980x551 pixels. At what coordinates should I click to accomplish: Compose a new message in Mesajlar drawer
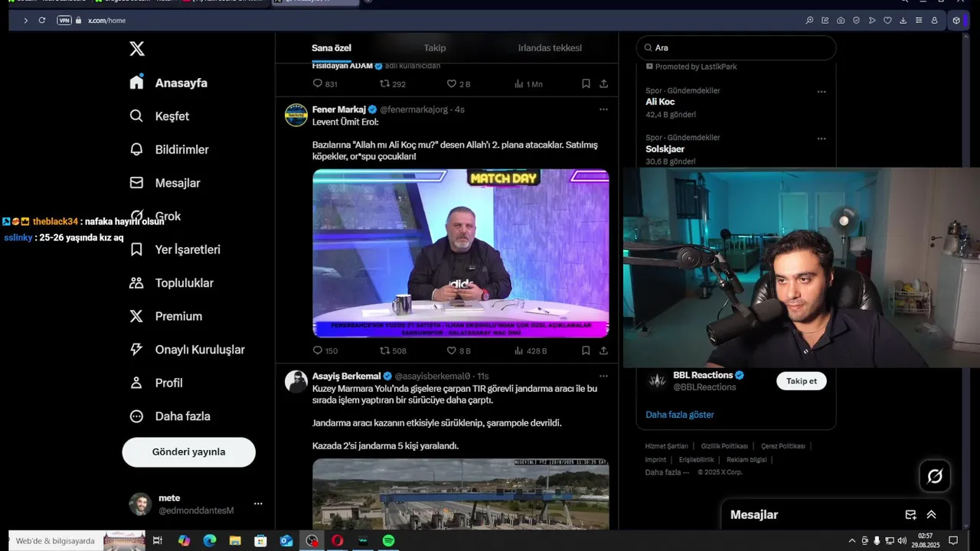tap(910, 515)
